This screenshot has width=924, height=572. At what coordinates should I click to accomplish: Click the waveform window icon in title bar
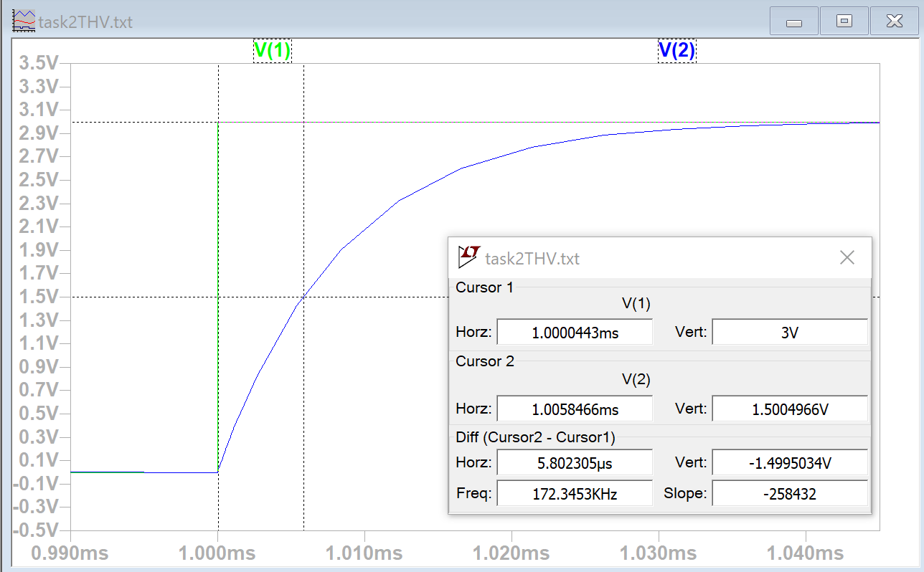point(24,21)
